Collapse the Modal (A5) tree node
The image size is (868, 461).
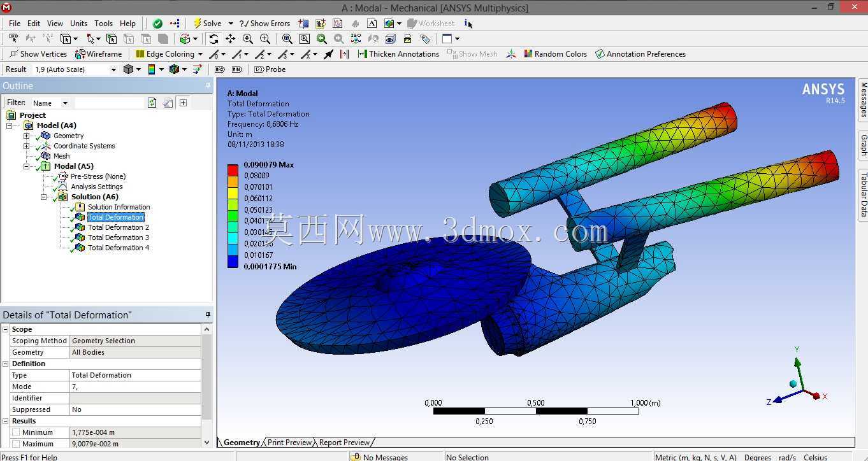coord(26,166)
